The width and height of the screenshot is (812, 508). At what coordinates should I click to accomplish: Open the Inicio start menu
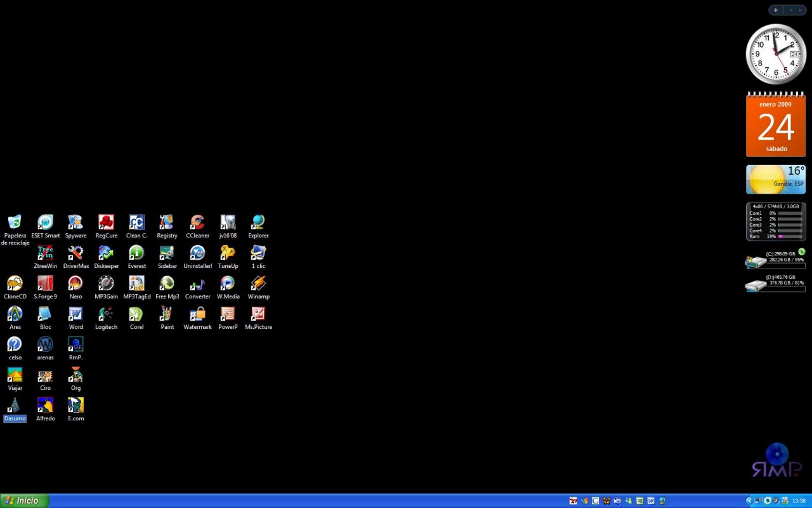(24, 501)
